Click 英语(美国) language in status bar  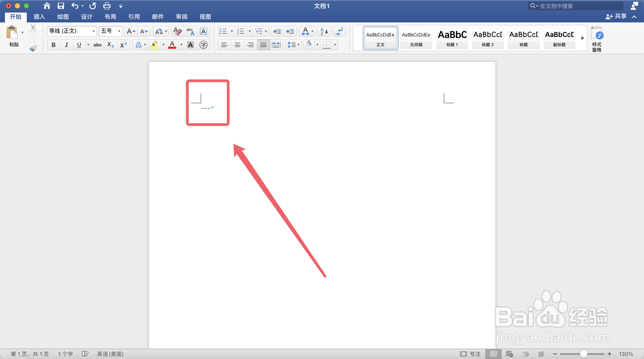pyautogui.click(x=110, y=354)
